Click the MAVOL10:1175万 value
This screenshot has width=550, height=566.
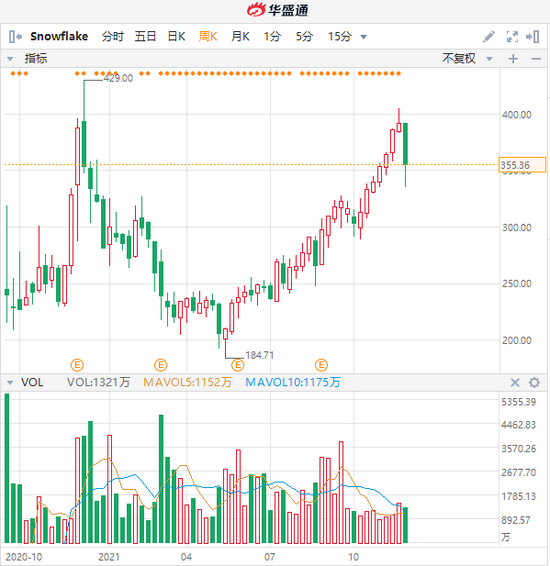tap(293, 382)
